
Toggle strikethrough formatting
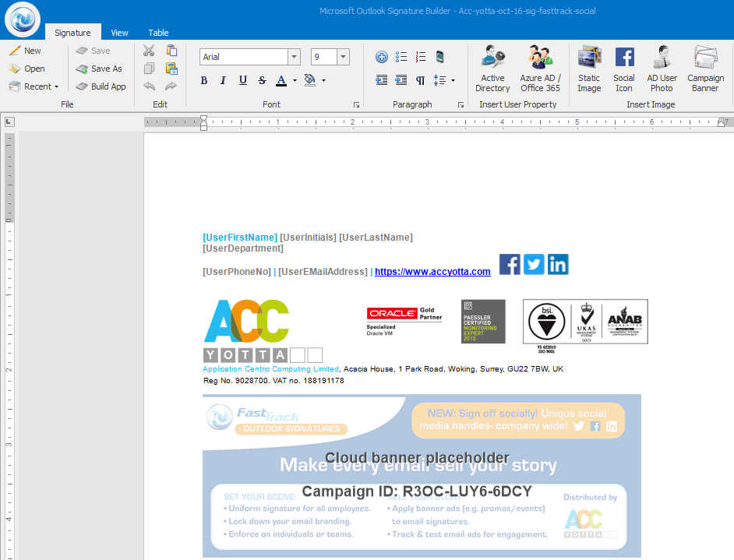tap(262, 80)
